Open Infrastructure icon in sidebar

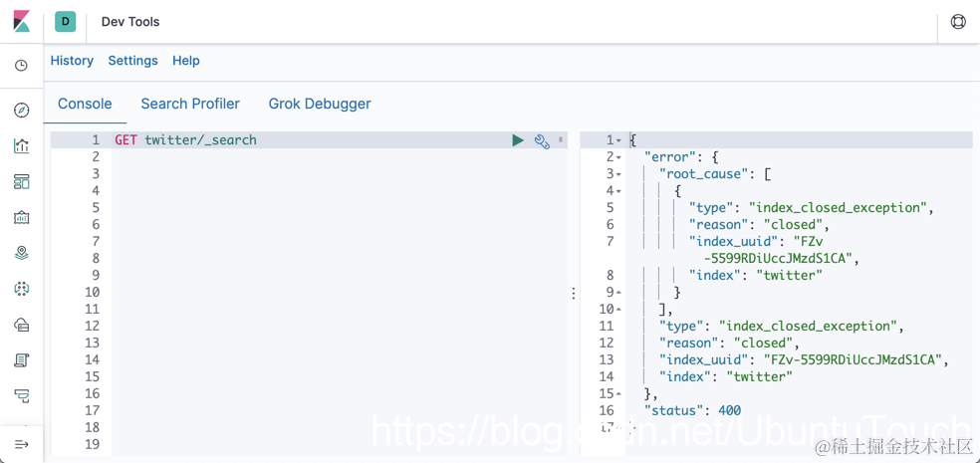tap(21, 325)
